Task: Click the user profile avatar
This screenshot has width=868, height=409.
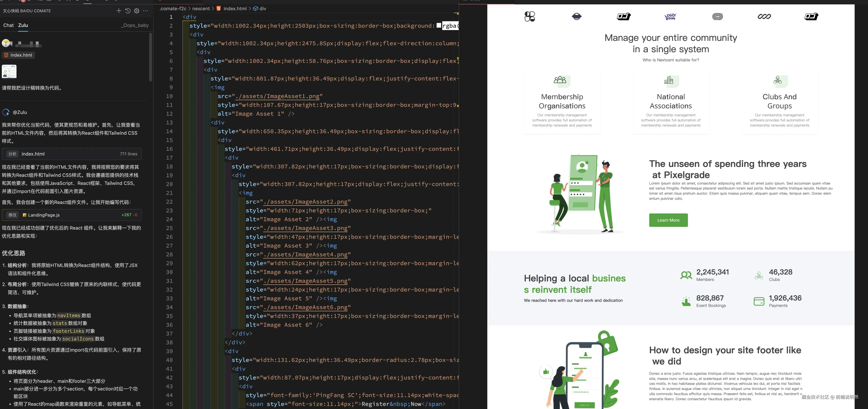Action: [6, 43]
